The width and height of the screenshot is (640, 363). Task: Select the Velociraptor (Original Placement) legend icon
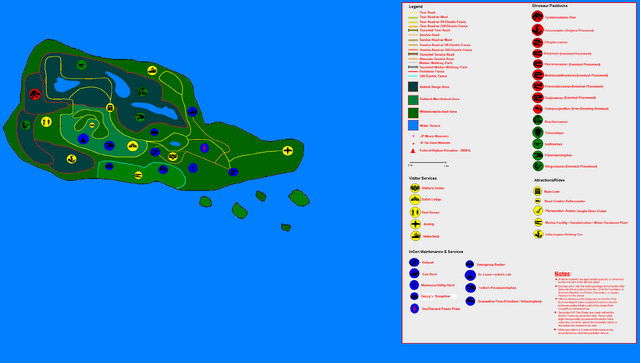(x=537, y=29)
